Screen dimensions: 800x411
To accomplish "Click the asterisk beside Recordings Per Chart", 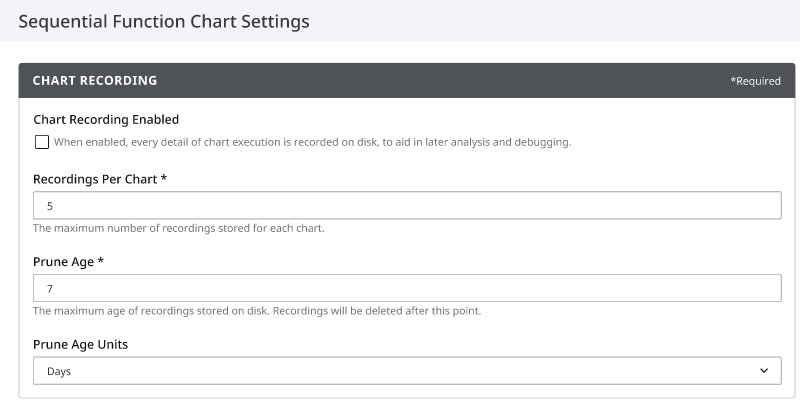I will coord(164,178).
